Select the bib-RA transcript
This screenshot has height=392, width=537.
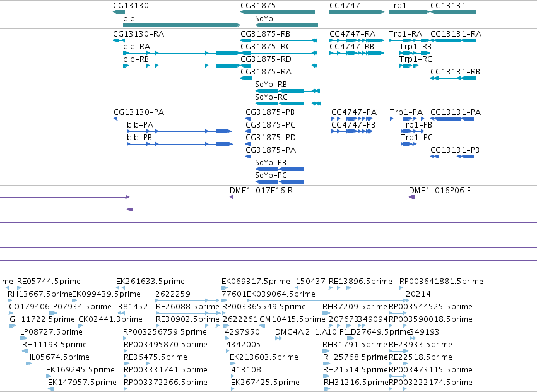pos(182,53)
